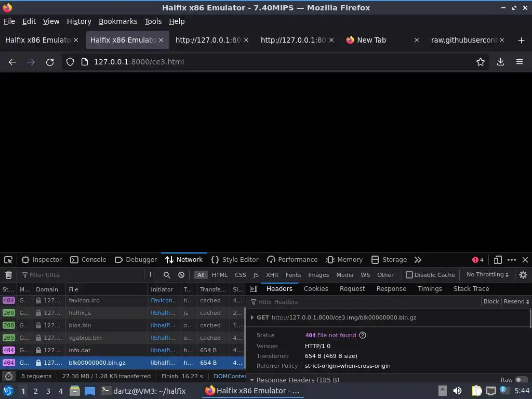Image resolution: width=532 pixels, height=399 pixels.
Task: Filter requests by JS type
Action: [x=256, y=275]
